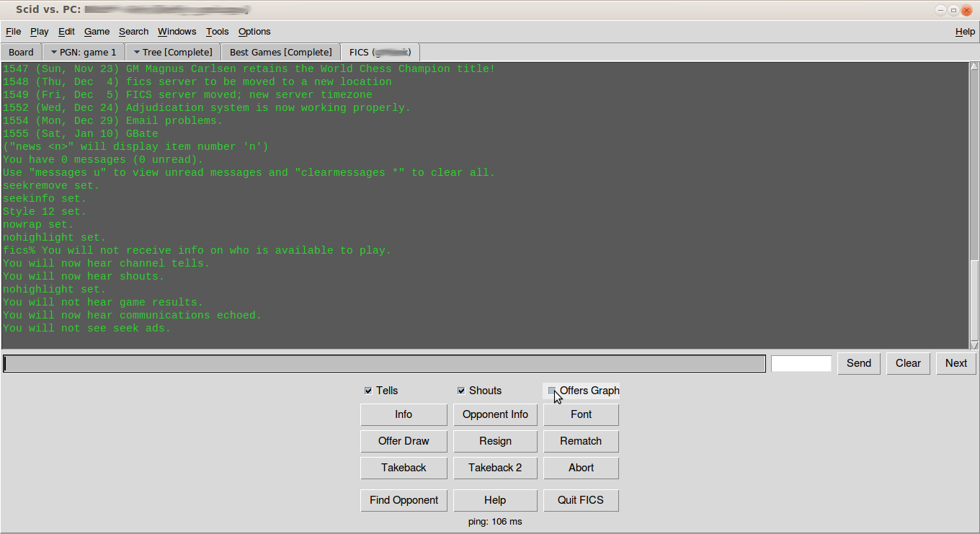Image resolution: width=980 pixels, height=534 pixels.
Task: Click the line 'GM Magnus Carlsen retains' news item
Action: (x=249, y=69)
